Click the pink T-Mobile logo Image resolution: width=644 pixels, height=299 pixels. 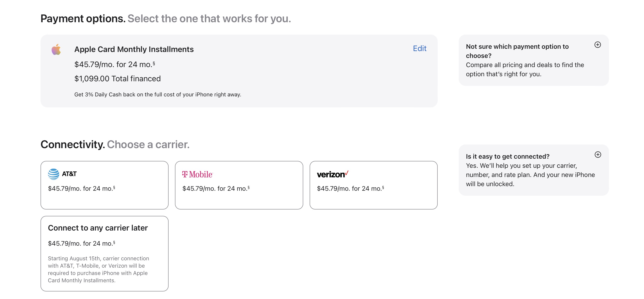[x=197, y=174]
